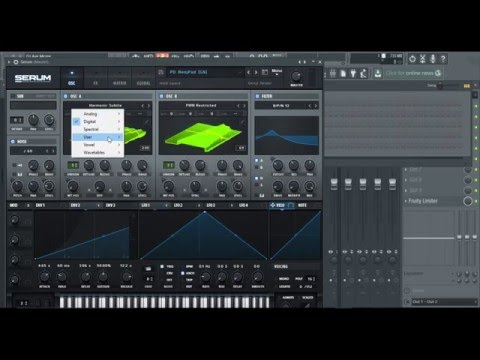Image resolution: width=480 pixels, height=360 pixels.
Task: Open the PWM Restricted wavetable dropdown
Action: point(201,106)
